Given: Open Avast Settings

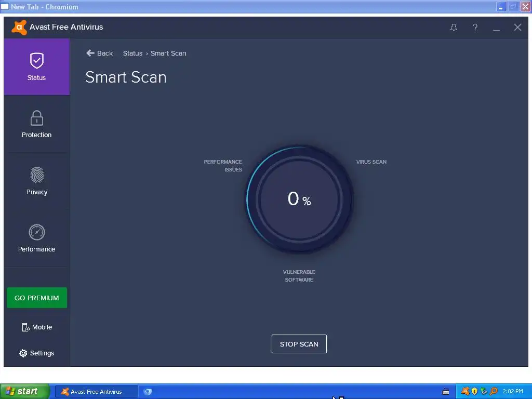Looking at the screenshot, I should (37, 353).
